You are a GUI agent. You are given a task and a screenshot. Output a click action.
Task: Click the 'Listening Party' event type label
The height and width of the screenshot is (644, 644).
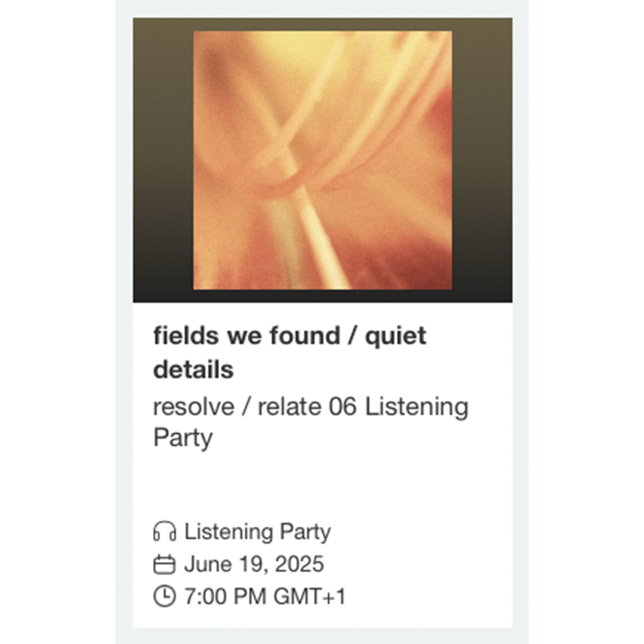click(258, 532)
